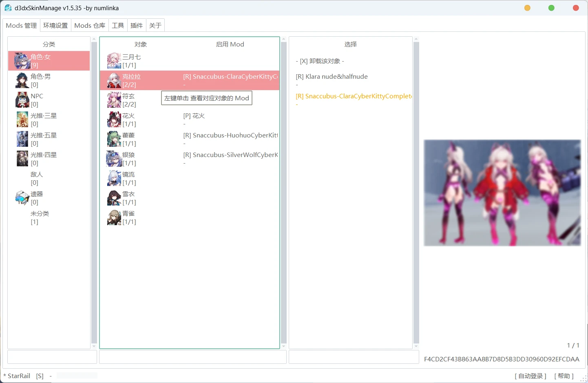Click the 三月七 character avatar
This screenshot has width=588, height=383.
point(114,61)
